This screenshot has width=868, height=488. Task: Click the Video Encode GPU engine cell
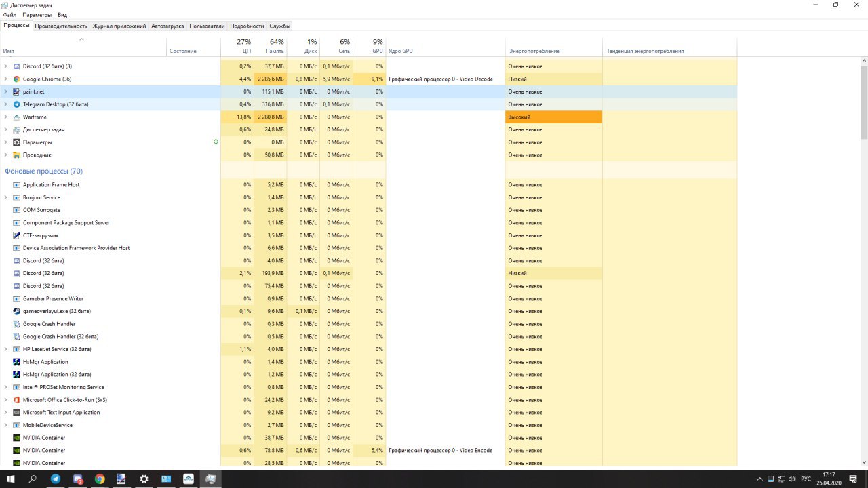[x=446, y=450]
